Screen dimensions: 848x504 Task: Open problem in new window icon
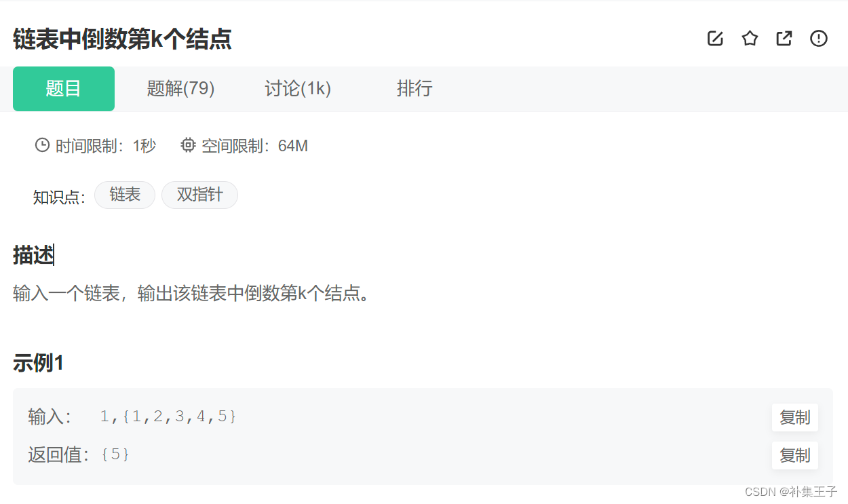click(x=784, y=39)
